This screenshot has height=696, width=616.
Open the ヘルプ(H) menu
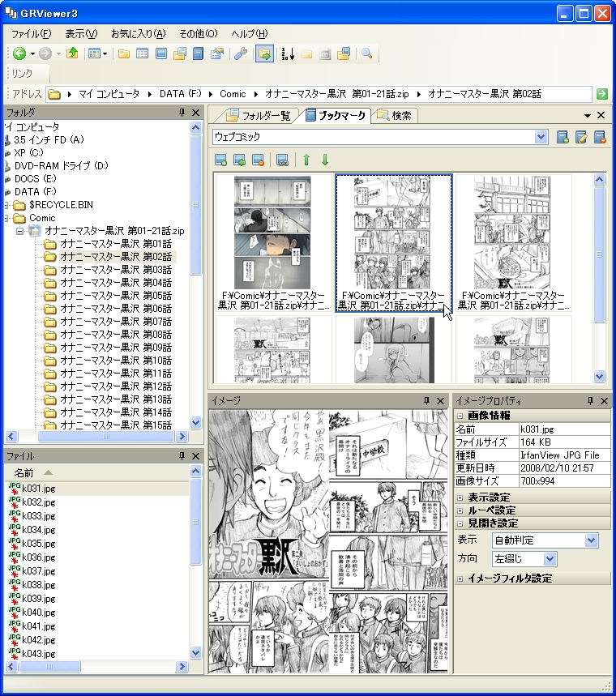click(250, 34)
